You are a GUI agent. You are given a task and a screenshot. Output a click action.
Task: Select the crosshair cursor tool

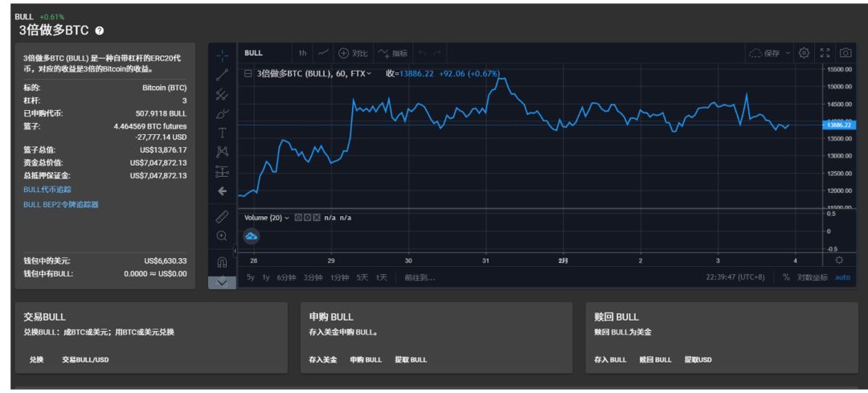[x=222, y=55]
